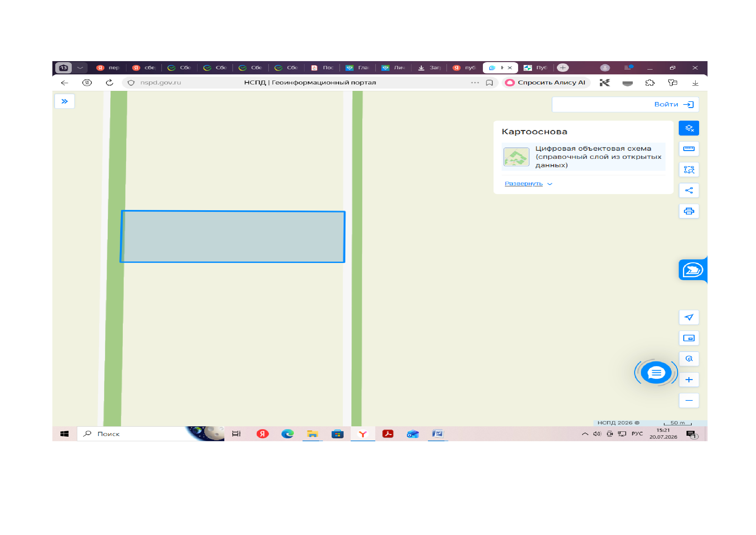Expand the left sidebar with double chevron
The image size is (756, 535).
[x=65, y=101]
